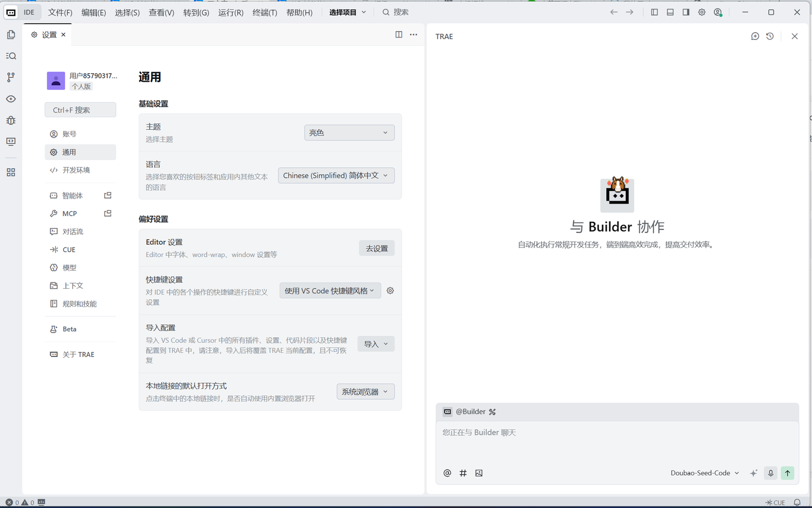Image resolution: width=812 pixels, height=508 pixels.
Task: Open the 编辑(E) menu
Action: (94, 12)
